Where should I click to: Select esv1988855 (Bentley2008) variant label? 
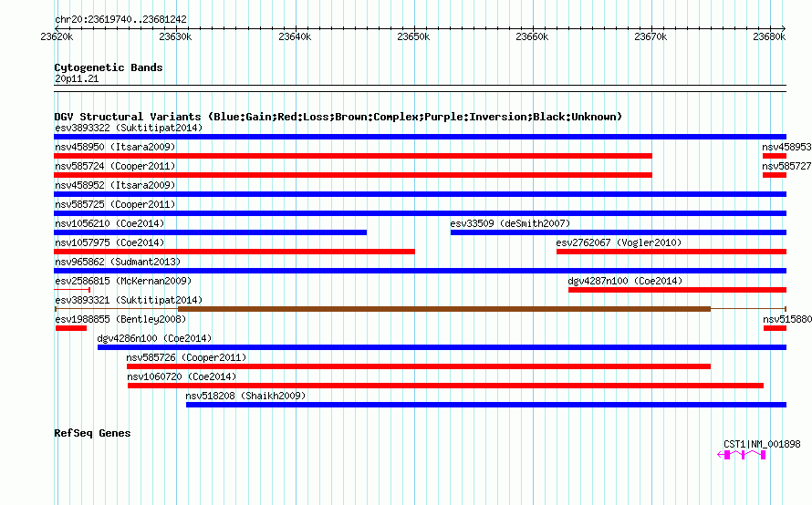(120, 319)
